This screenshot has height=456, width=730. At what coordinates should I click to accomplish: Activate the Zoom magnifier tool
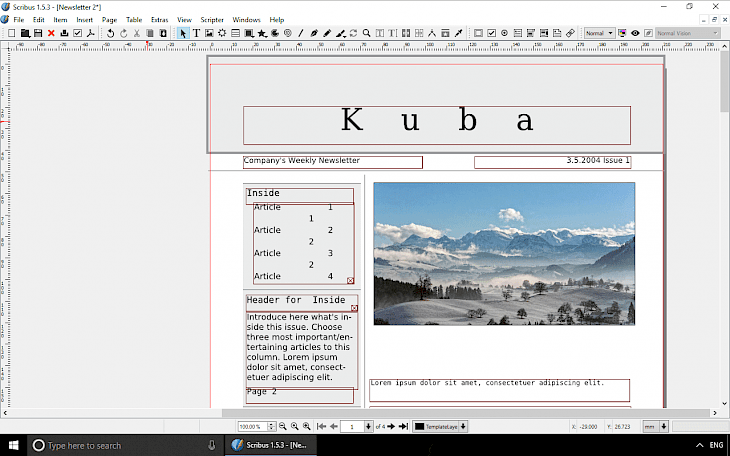pos(366,33)
